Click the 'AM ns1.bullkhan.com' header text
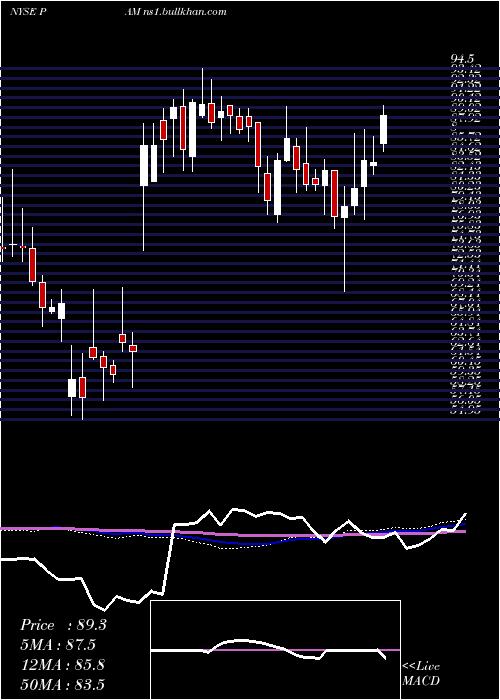 tap(176, 12)
